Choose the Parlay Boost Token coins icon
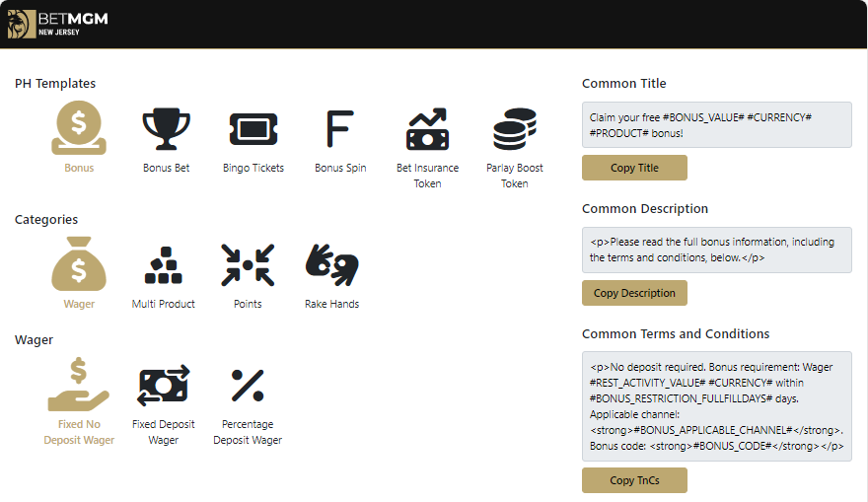Screen dimensions: 868x502 515,129
